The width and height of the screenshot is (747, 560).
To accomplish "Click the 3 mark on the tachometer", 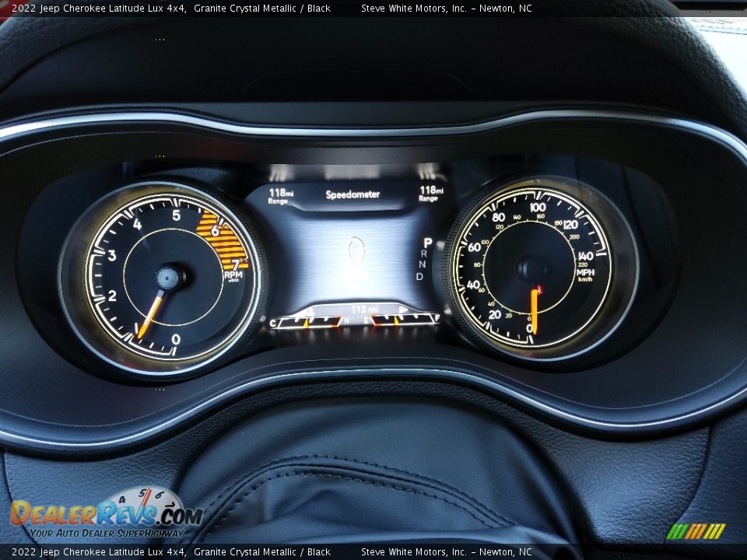I will (x=112, y=256).
